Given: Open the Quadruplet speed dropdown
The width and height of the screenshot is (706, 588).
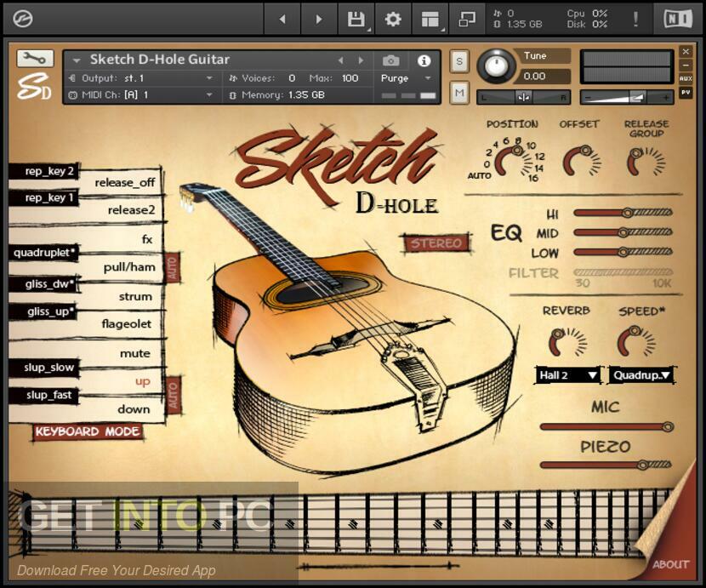Looking at the screenshot, I should tap(642, 374).
